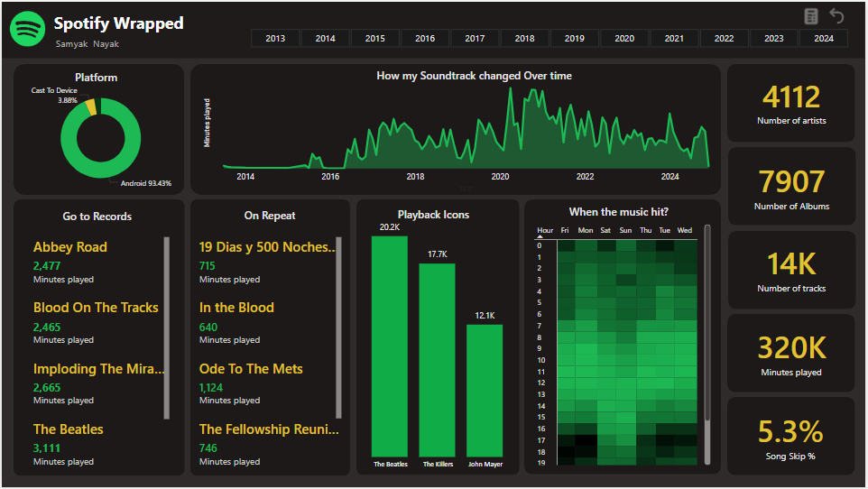868x489 pixels.
Task: Click the 5.3% Song Skip card
Action: pos(791,437)
